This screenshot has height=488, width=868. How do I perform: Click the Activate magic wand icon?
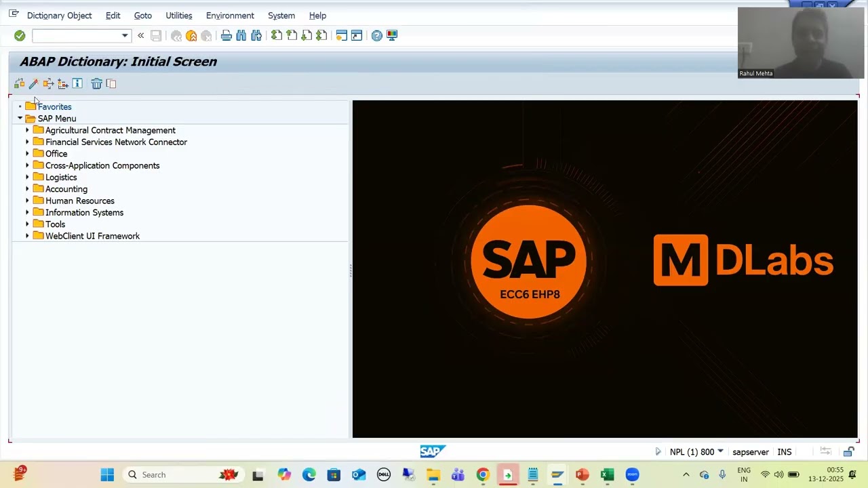33,83
